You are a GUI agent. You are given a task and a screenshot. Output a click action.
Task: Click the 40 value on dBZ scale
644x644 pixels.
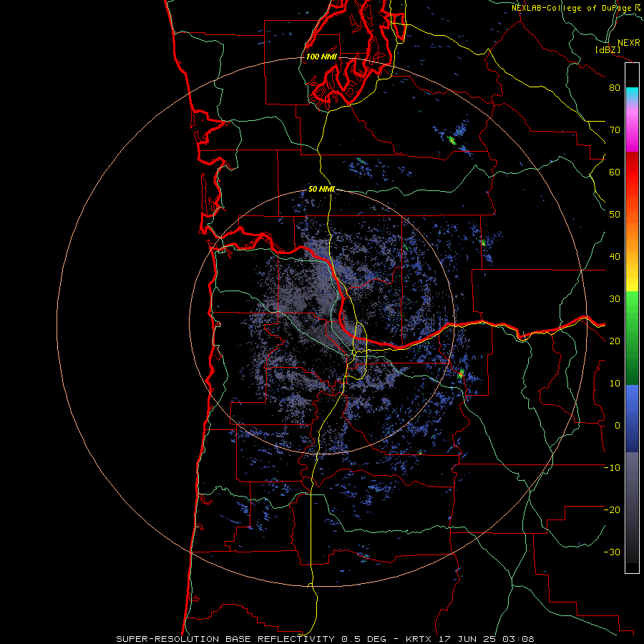pyautogui.click(x=615, y=257)
